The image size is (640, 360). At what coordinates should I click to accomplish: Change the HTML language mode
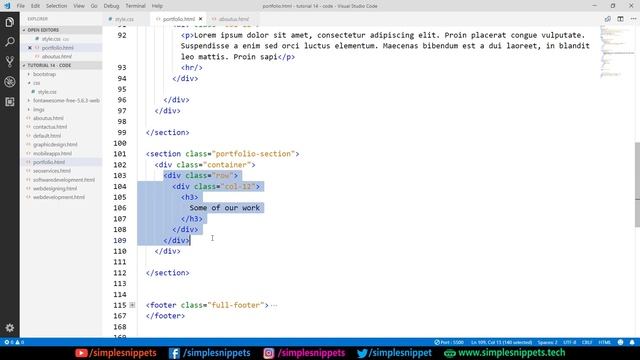click(604, 342)
